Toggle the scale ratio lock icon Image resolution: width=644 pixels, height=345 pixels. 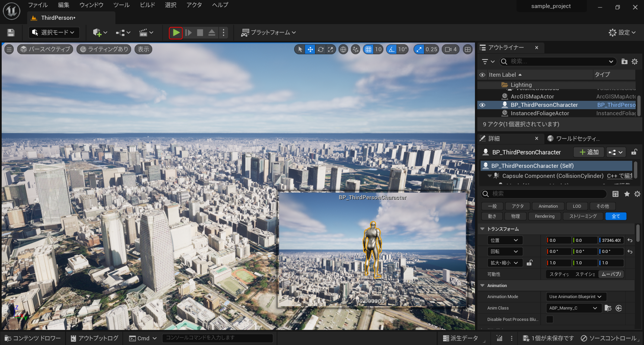click(x=529, y=263)
